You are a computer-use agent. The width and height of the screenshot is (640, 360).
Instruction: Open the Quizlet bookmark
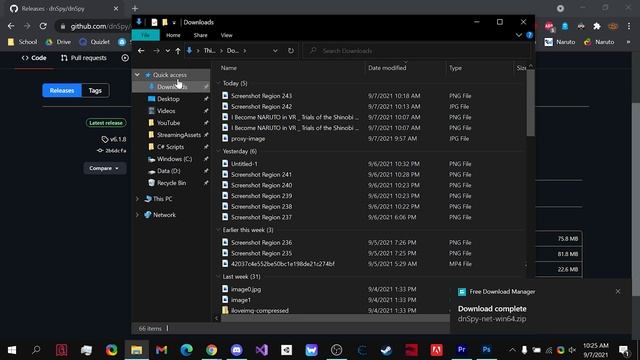[x=95, y=42]
